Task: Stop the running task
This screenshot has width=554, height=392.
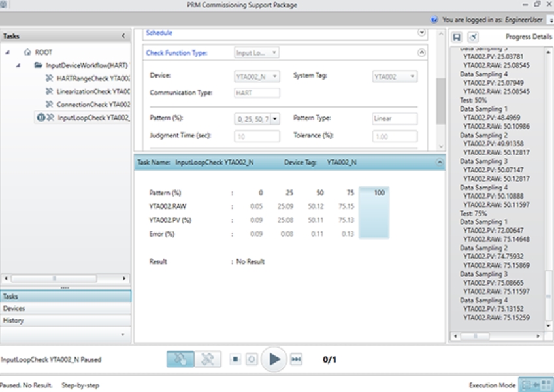Action: pos(235,359)
